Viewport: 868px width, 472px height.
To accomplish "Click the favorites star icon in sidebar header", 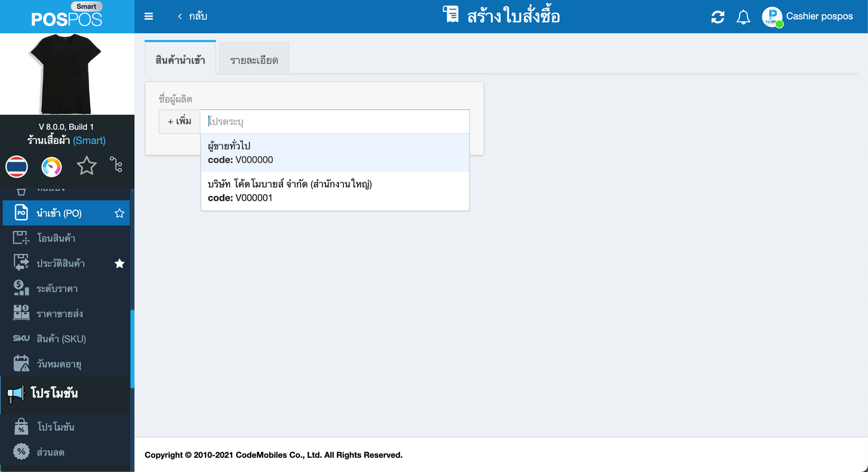I will click(x=86, y=165).
